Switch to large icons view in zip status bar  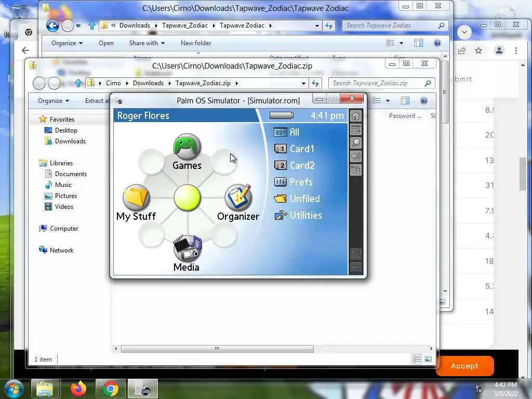[x=428, y=359]
